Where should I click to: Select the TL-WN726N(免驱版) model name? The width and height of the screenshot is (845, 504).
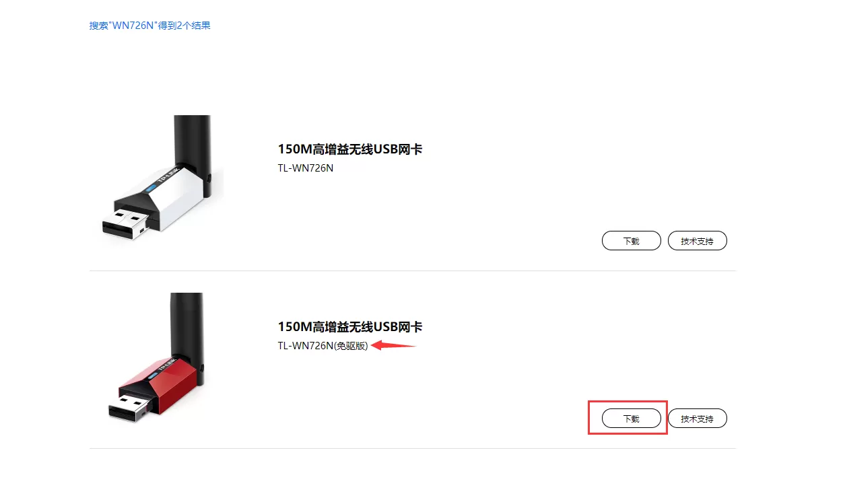coord(323,346)
